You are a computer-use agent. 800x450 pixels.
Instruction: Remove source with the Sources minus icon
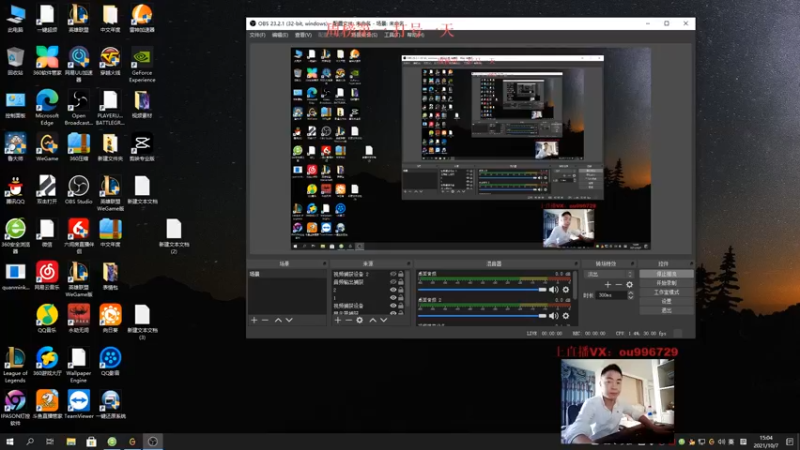(348, 320)
